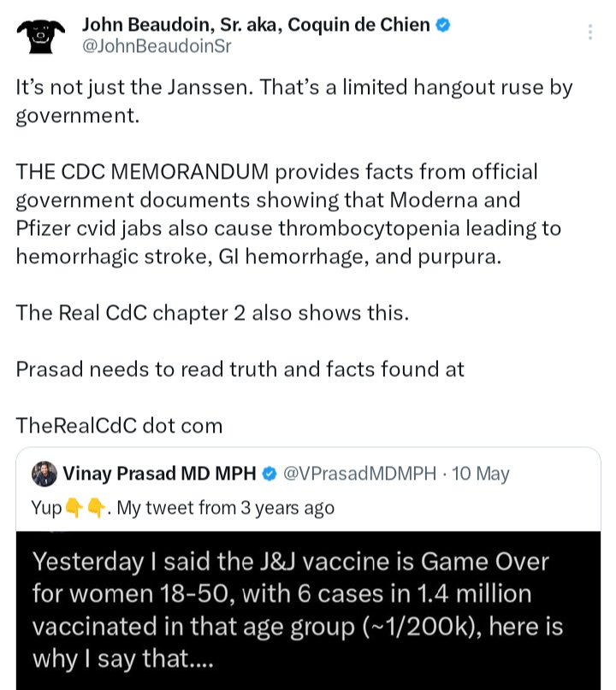The width and height of the screenshot is (616, 690).
Task: Click the verified badge beside Coquin de Chien
Action: 442,26
